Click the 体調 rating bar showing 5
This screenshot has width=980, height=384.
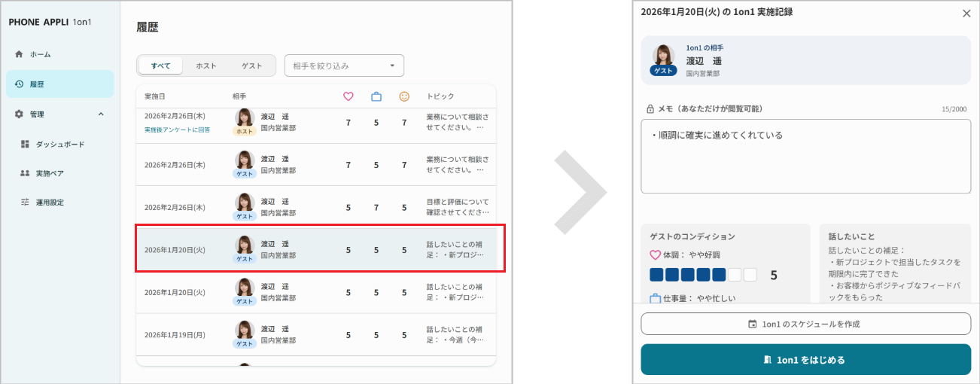pyautogui.click(x=703, y=275)
